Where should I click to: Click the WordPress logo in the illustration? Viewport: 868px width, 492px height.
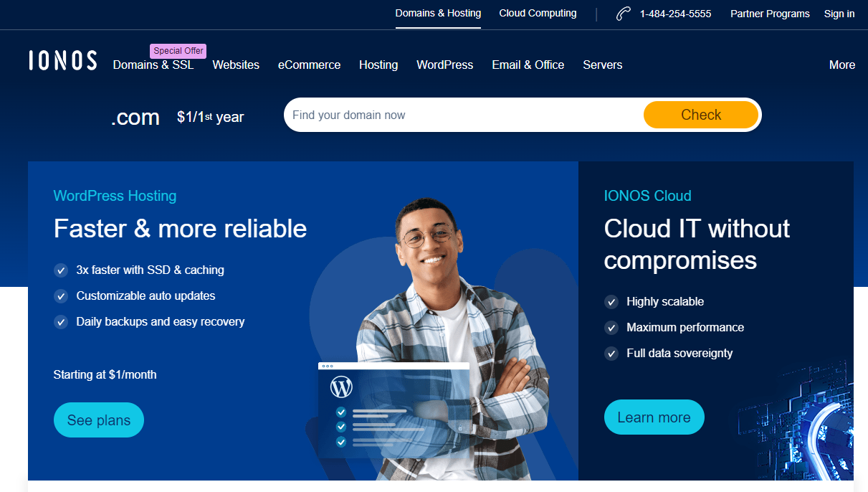pos(342,388)
